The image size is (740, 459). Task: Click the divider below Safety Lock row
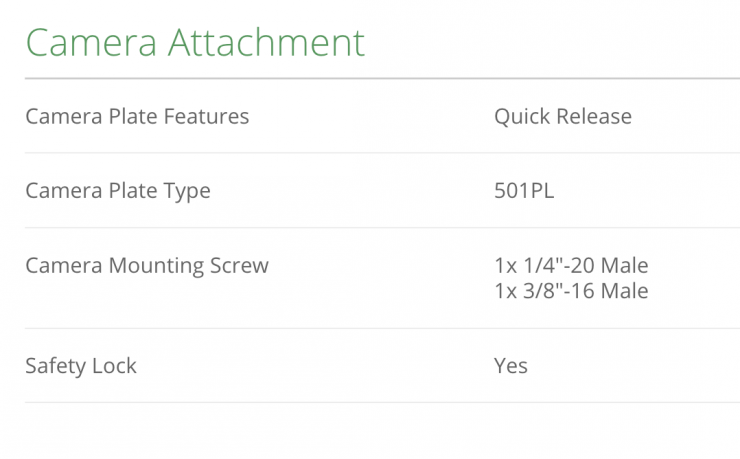[x=382, y=403]
